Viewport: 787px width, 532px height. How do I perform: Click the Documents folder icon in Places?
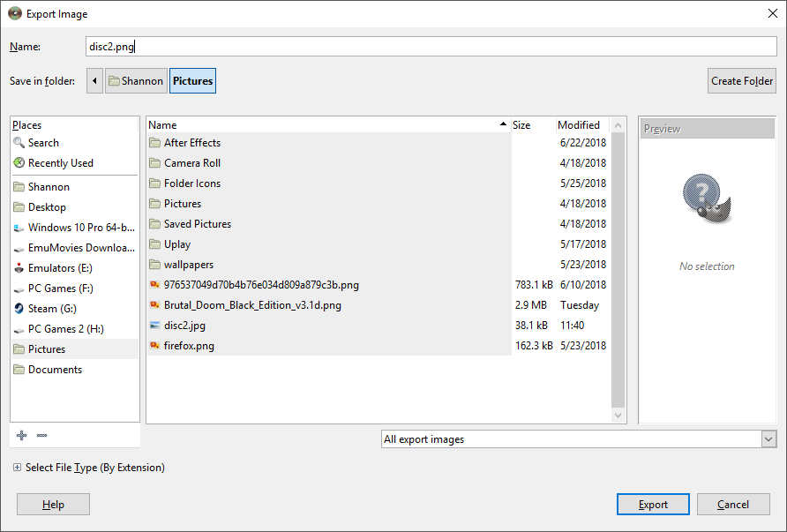(19, 370)
